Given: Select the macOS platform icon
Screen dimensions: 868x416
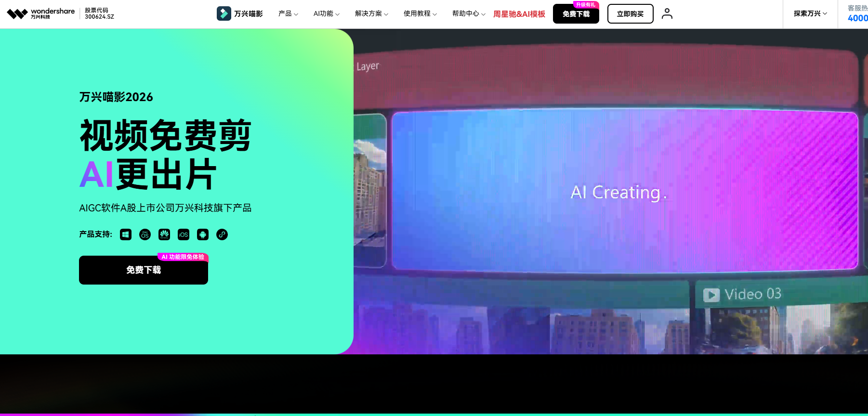Looking at the screenshot, I should [145, 234].
